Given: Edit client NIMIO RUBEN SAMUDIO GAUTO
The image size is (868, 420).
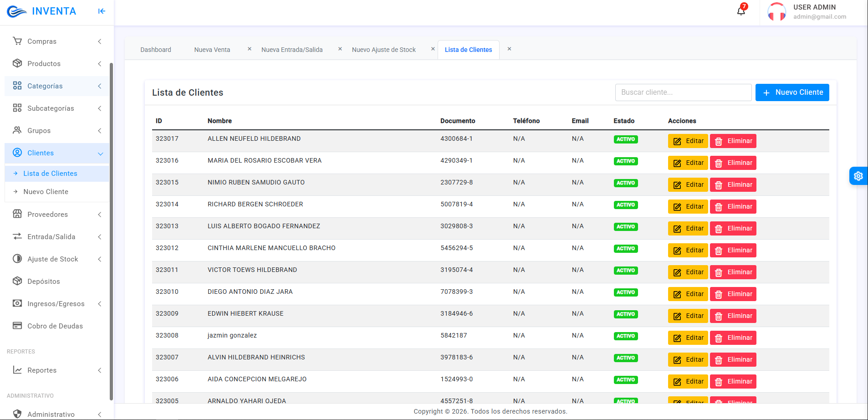Looking at the screenshot, I should click(688, 184).
